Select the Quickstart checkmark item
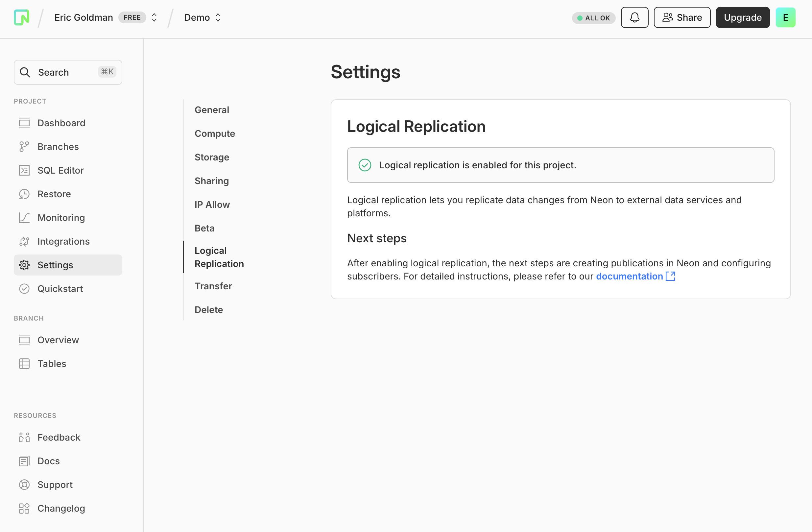Image resolution: width=812 pixels, height=532 pixels. pyautogui.click(x=60, y=288)
